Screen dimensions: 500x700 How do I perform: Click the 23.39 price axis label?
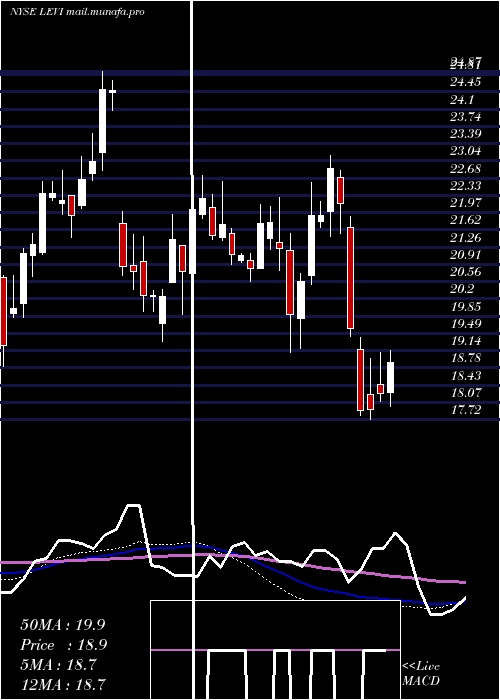pos(465,133)
